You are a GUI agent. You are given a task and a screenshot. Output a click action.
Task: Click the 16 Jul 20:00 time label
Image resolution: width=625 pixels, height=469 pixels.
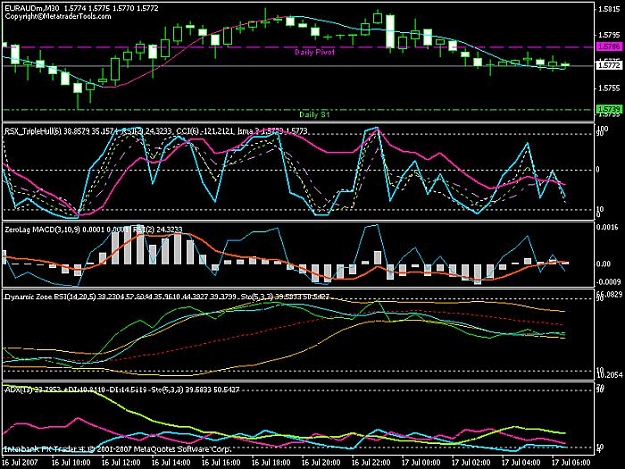tap(321, 463)
